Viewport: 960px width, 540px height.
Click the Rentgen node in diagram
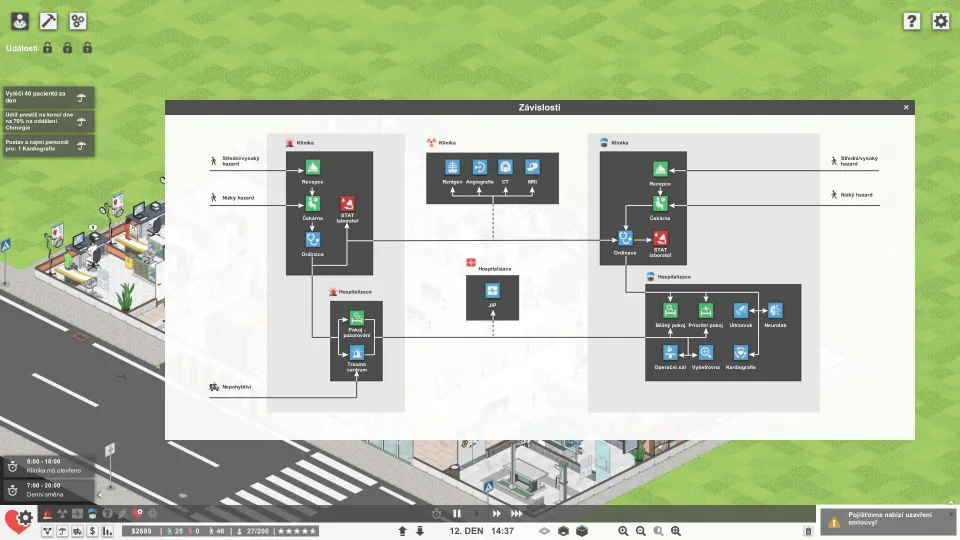click(x=451, y=168)
